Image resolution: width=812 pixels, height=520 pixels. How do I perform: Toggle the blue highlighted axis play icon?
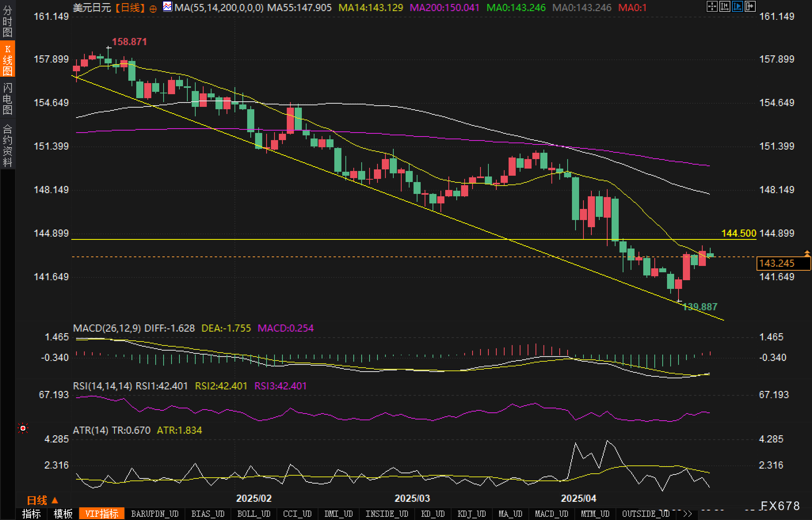(x=737, y=6)
